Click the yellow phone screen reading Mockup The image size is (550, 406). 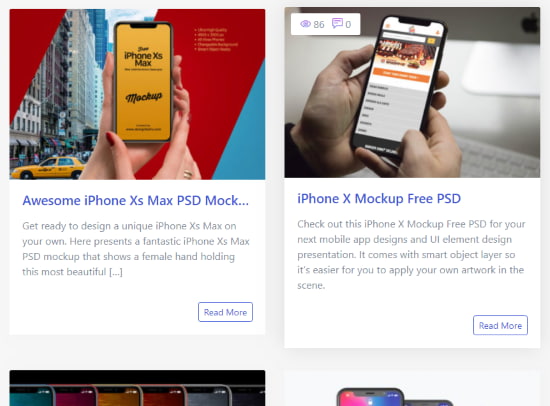143,82
